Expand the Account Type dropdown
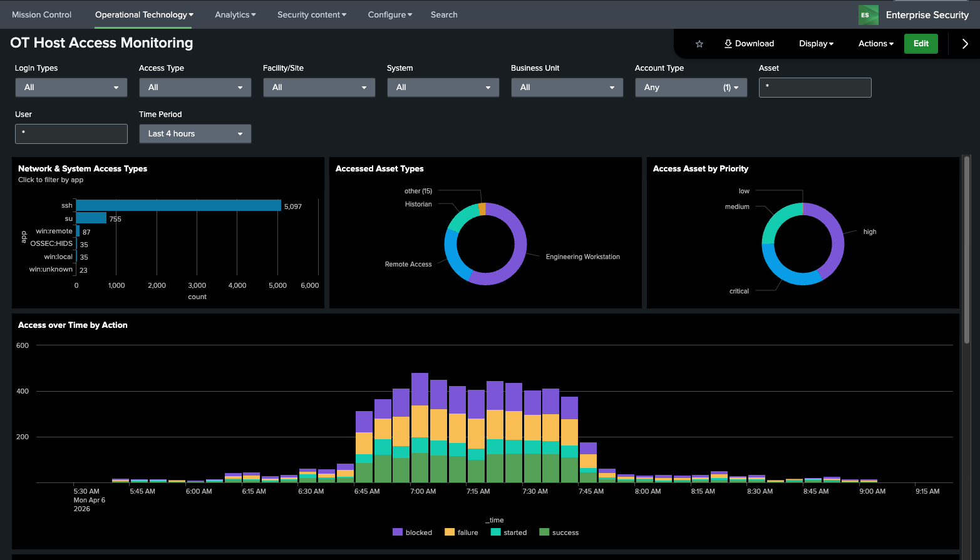 point(691,88)
